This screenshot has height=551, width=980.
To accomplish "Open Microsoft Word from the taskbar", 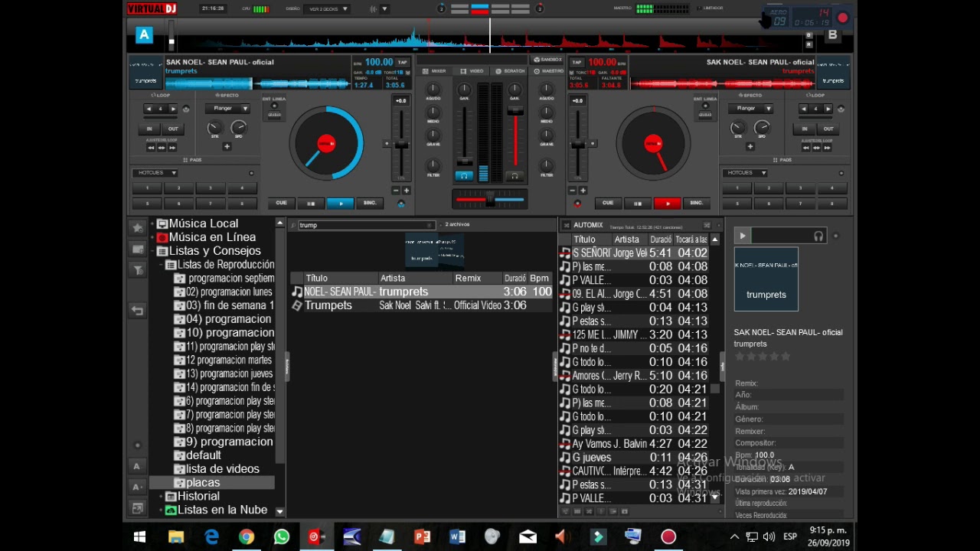I will coord(457,536).
